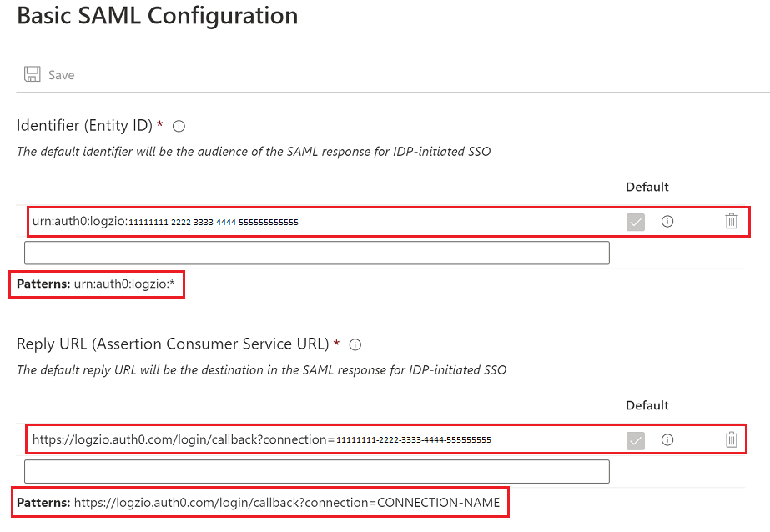Delete the logzio.auth0.com reply URL entry
This screenshot has height=532, width=770.
pyautogui.click(x=731, y=439)
